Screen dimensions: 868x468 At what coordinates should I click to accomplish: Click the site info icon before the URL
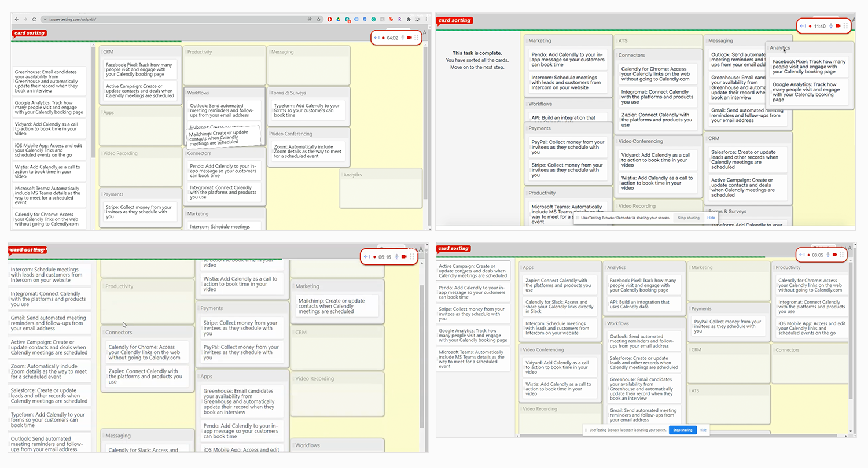click(x=45, y=19)
